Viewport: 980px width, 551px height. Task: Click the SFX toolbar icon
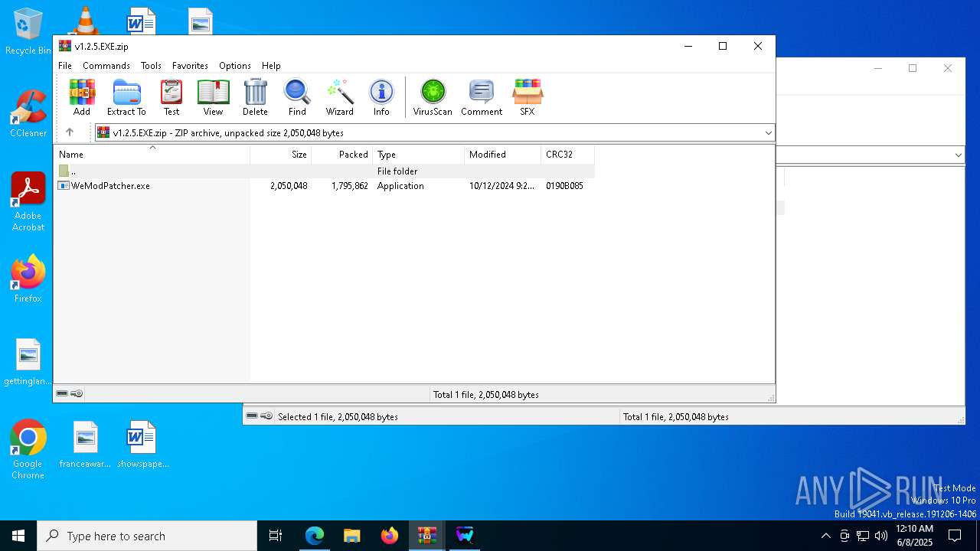(528, 97)
